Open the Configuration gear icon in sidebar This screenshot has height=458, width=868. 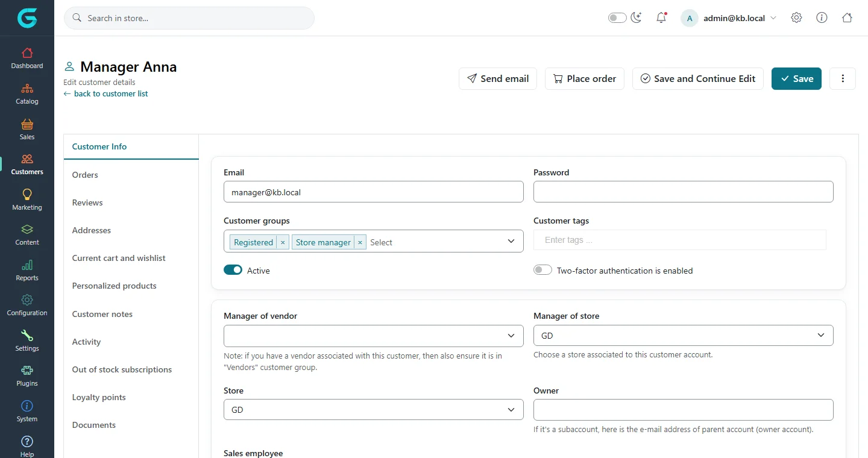click(x=27, y=300)
